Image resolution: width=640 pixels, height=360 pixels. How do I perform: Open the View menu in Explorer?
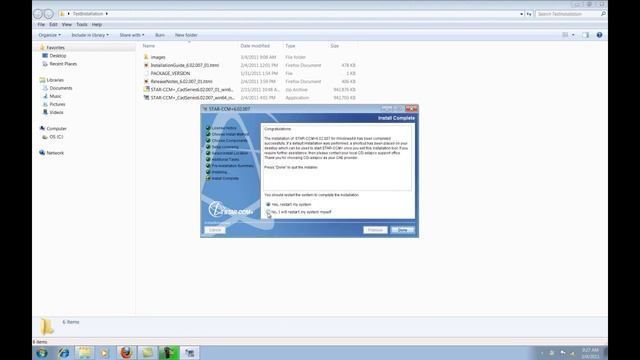67,24
